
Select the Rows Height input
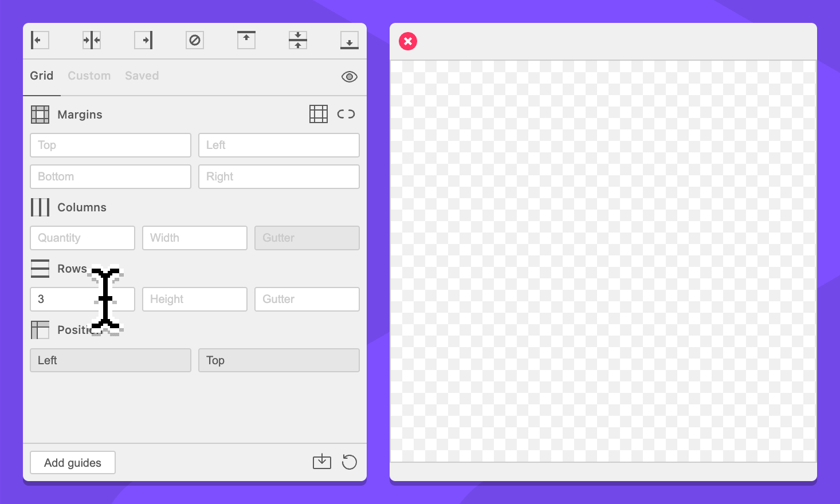195,299
